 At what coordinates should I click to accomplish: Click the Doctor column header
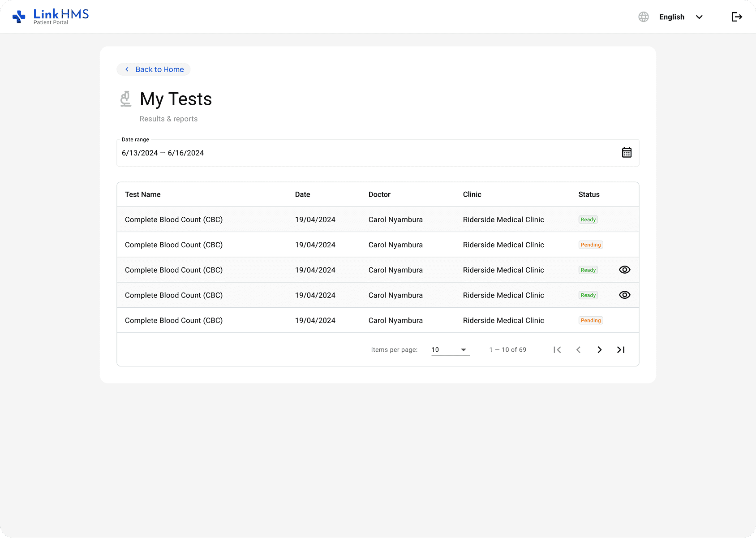[x=379, y=194]
